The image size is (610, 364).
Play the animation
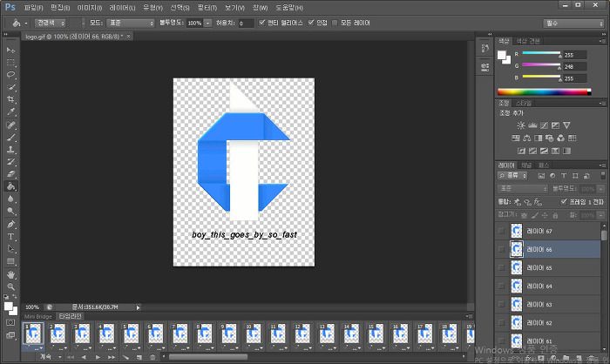coord(98,357)
